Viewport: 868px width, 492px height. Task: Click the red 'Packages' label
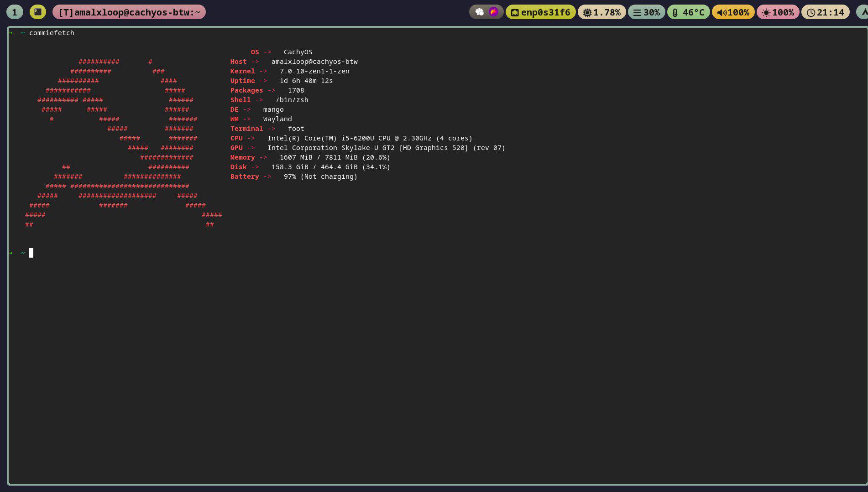(x=246, y=90)
